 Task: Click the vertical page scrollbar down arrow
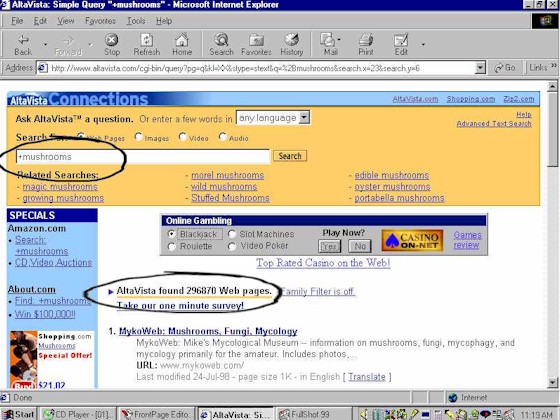tap(552, 382)
